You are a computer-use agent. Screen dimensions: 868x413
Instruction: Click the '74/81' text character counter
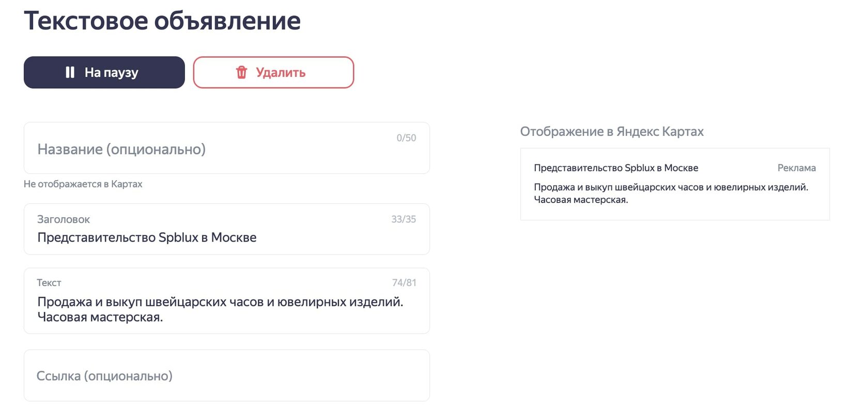pyautogui.click(x=404, y=282)
